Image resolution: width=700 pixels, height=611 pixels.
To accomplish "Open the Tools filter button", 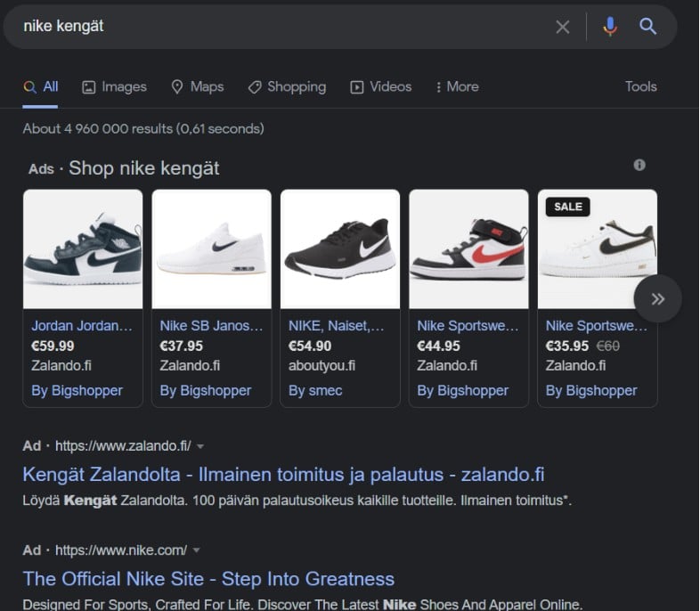I will coord(640,86).
